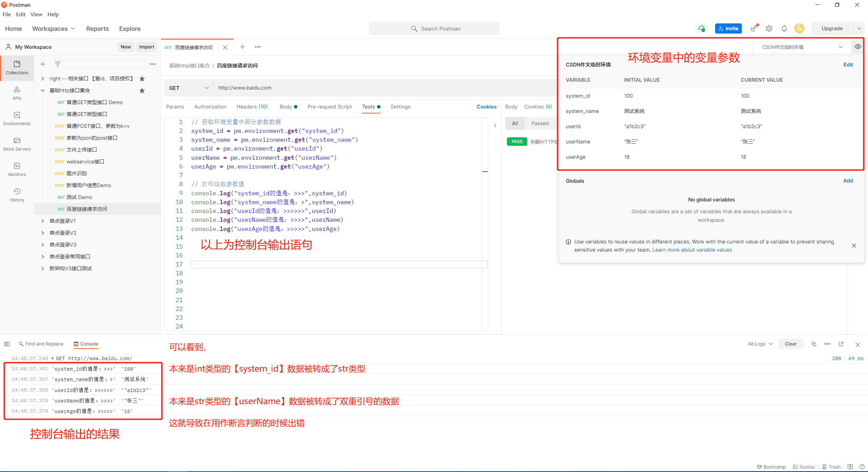This screenshot has width=868, height=472.
Task: Close the 百度链接请求访问 request tab
Action: tap(225, 47)
